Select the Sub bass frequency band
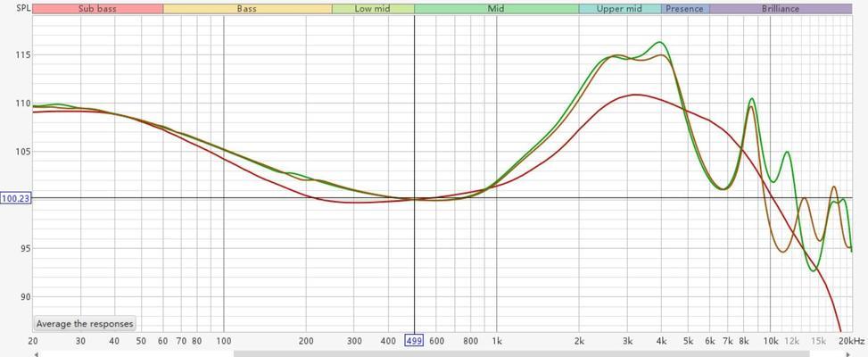The height and width of the screenshot is (357, 868). [x=97, y=9]
